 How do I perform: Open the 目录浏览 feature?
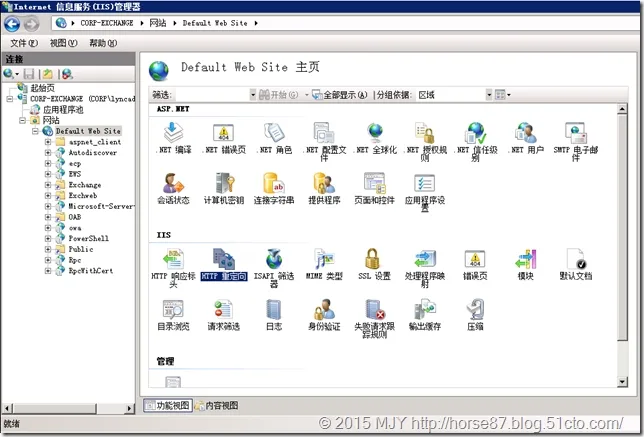tap(173, 315)
